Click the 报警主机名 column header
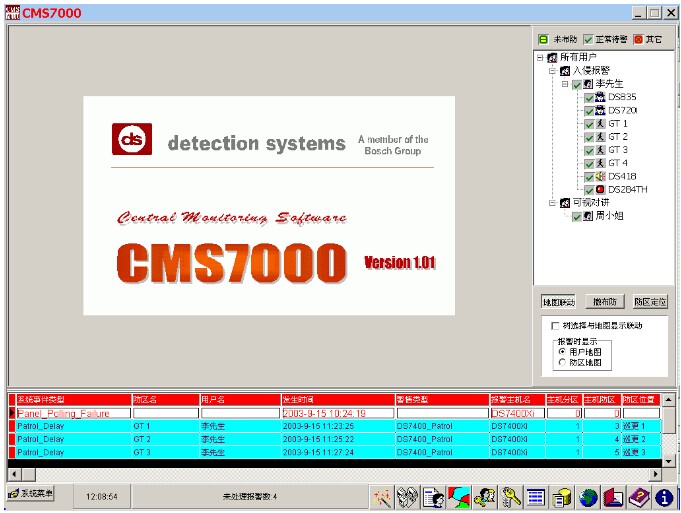 517,400
